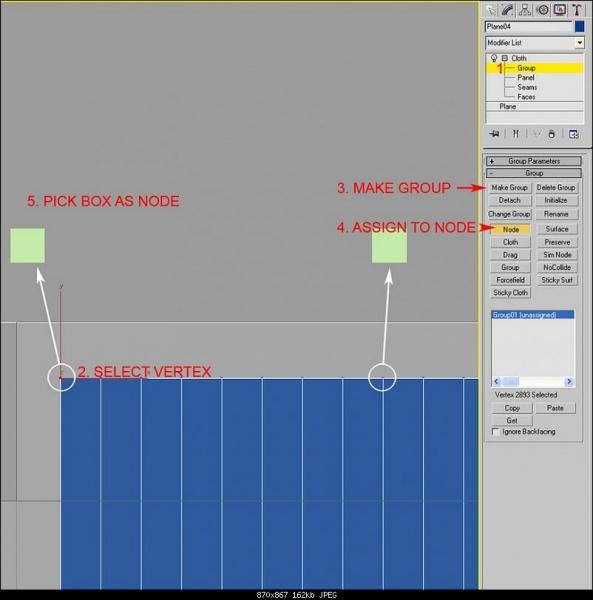Click the blue object color swatch
Screen dimensions: 593x600
(x=580, y=26)
